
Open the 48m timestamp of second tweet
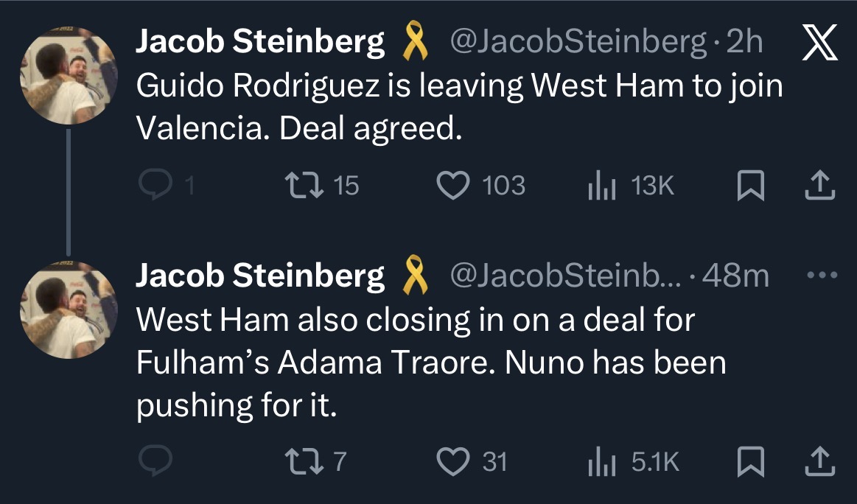click(x=736, y=276)
